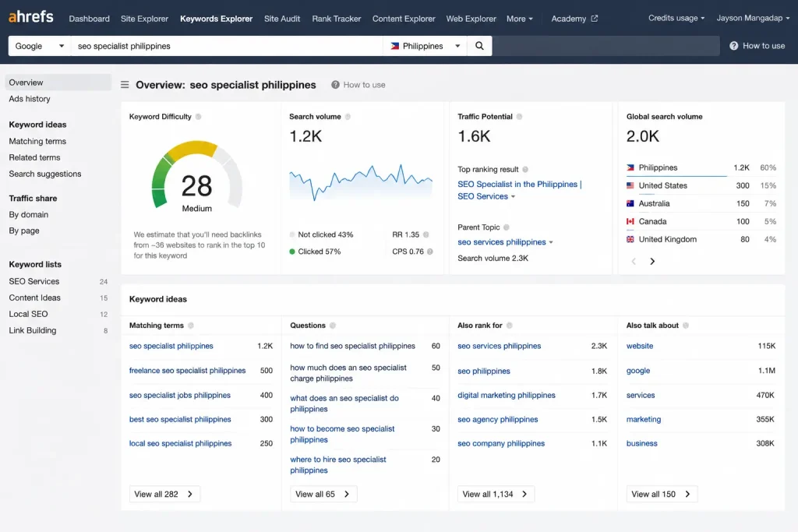Open freelance seo specialist philippines keyword

pos(187,371)
